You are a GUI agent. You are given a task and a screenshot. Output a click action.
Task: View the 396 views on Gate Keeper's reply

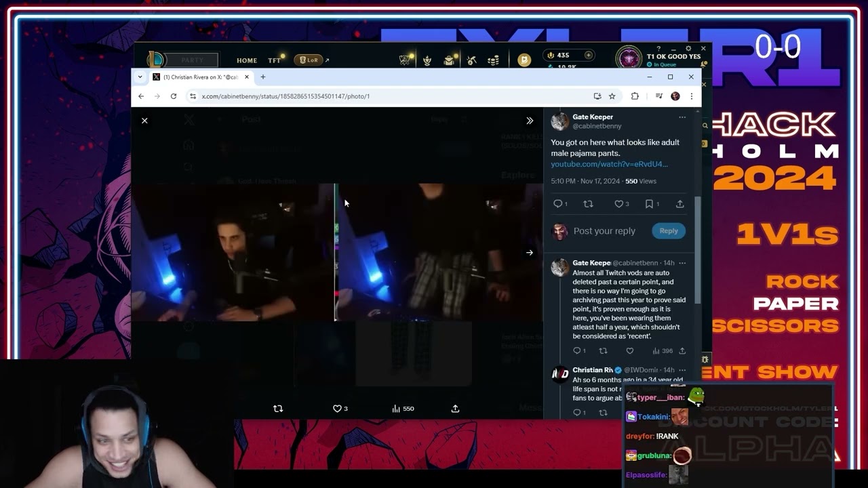(662, 351)
